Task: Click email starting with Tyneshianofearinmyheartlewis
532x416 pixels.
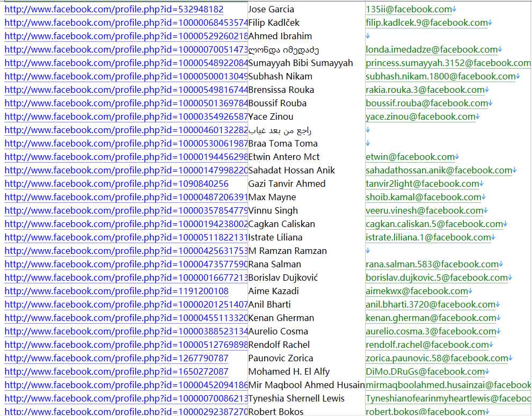Action: click(448, 398)
